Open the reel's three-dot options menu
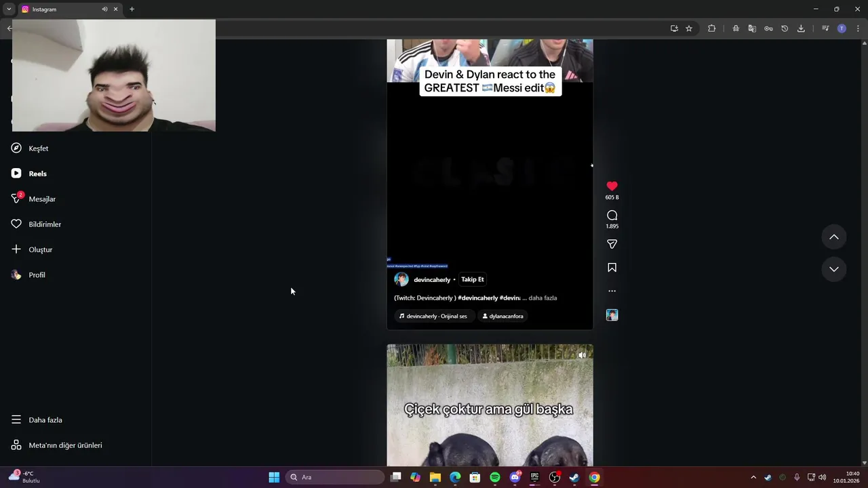 click(612, 291)
